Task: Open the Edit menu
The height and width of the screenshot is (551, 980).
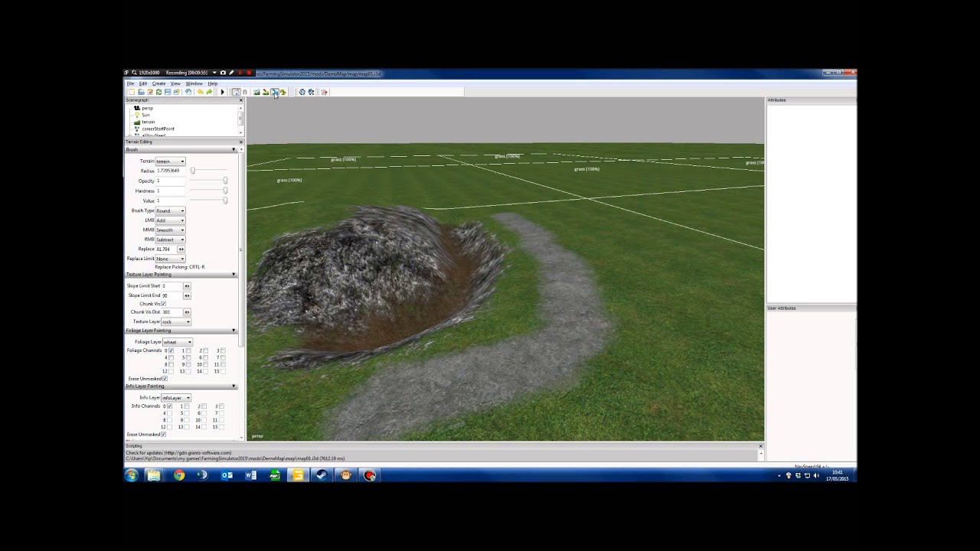Action: click(x=143, y=83)
